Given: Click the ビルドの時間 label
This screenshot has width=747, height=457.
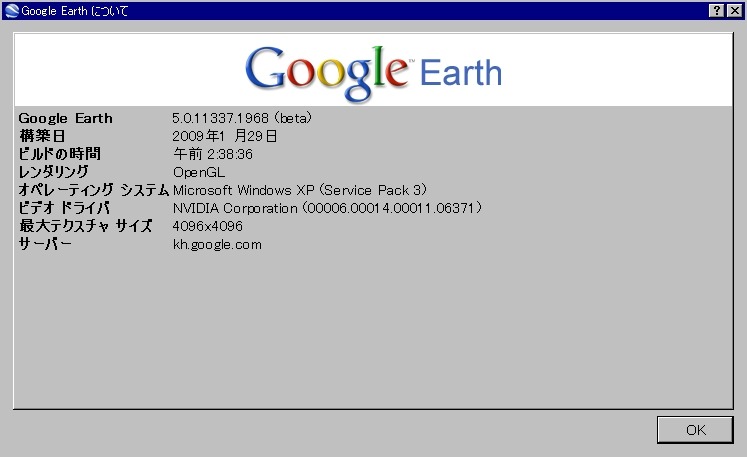Looking at the screenshot, I should click(x=60, y=154).
